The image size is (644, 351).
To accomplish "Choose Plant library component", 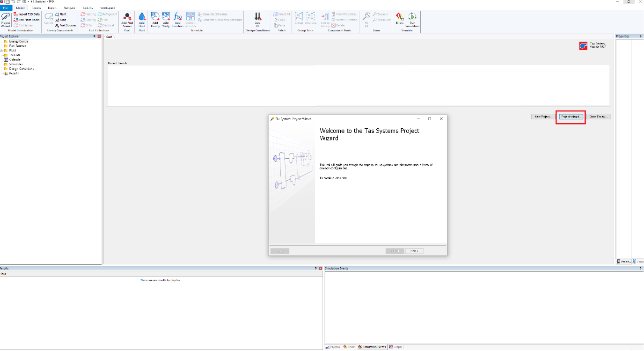I will (61, 14).
